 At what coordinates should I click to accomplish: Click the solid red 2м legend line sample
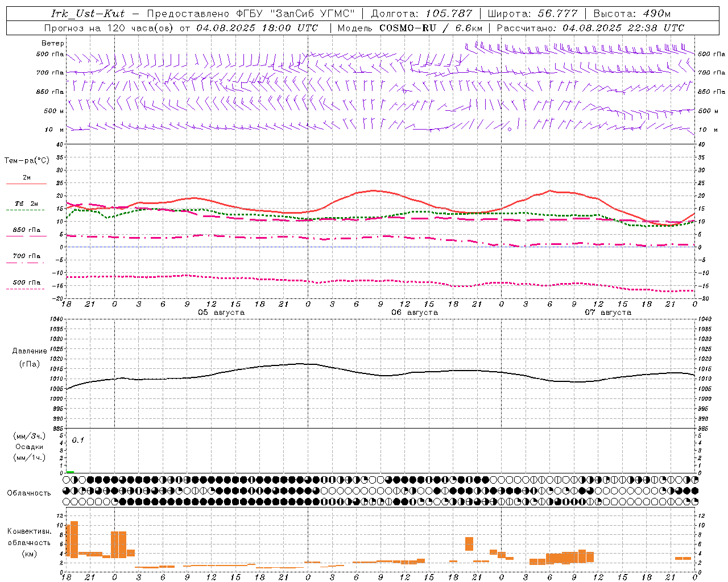click(x=26, y=184)
